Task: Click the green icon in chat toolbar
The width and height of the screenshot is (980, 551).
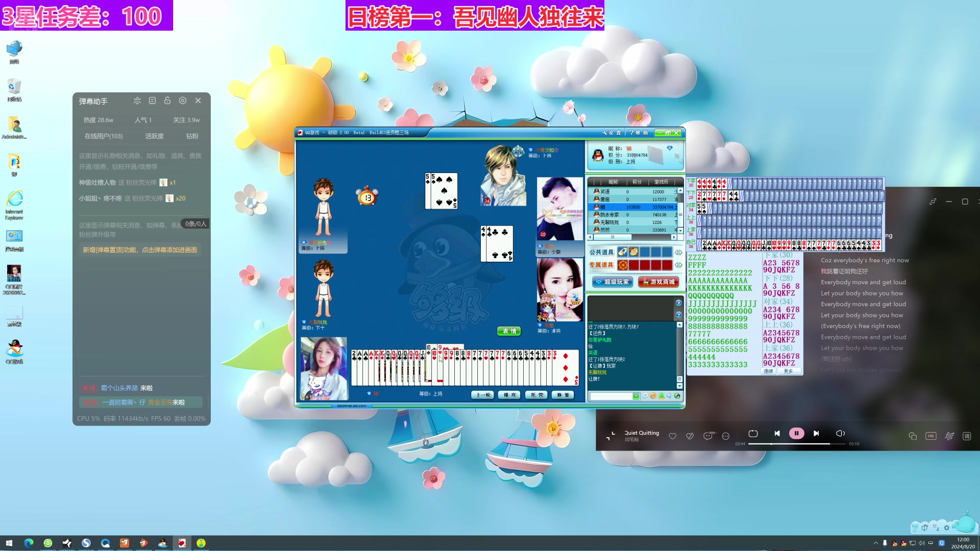Action: pyautogui.click(x=661, y=396)
